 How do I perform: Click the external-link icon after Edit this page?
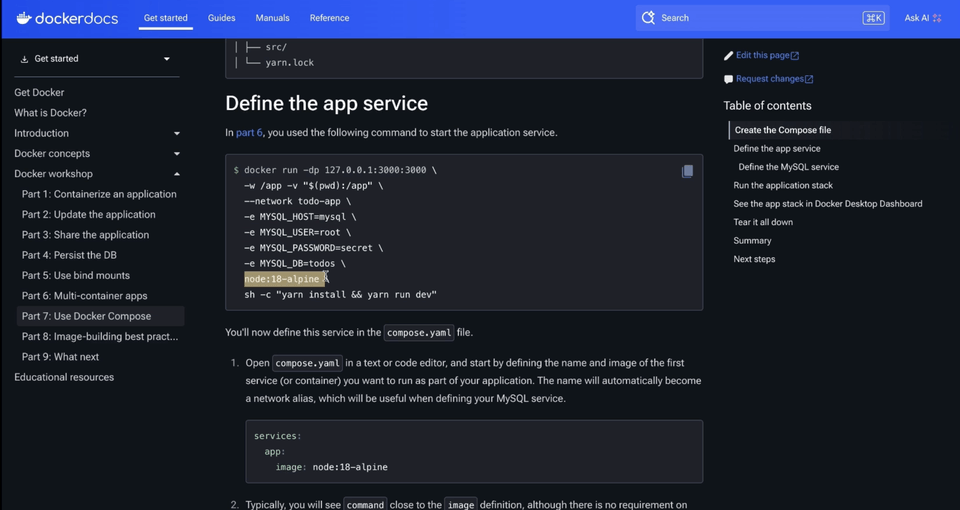pyautogui.click(x=795, y=56)
